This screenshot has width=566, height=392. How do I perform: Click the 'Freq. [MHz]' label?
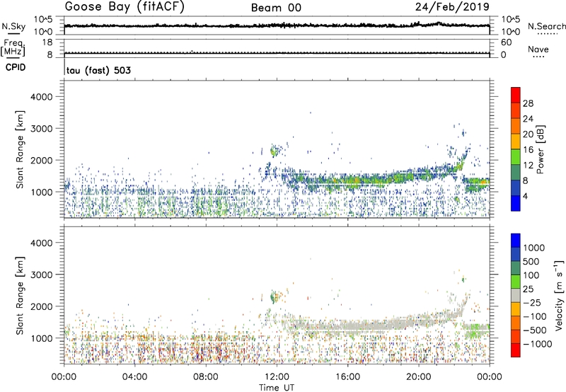[13, 48]
